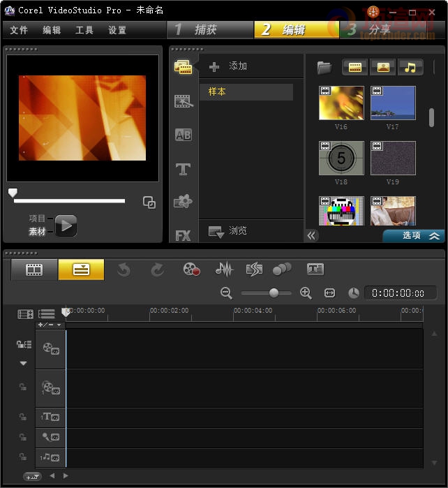Image resolution: width=448 pixels, height=488 pixels.
Task: Click the timeline playhead marker
Action: 66,312
